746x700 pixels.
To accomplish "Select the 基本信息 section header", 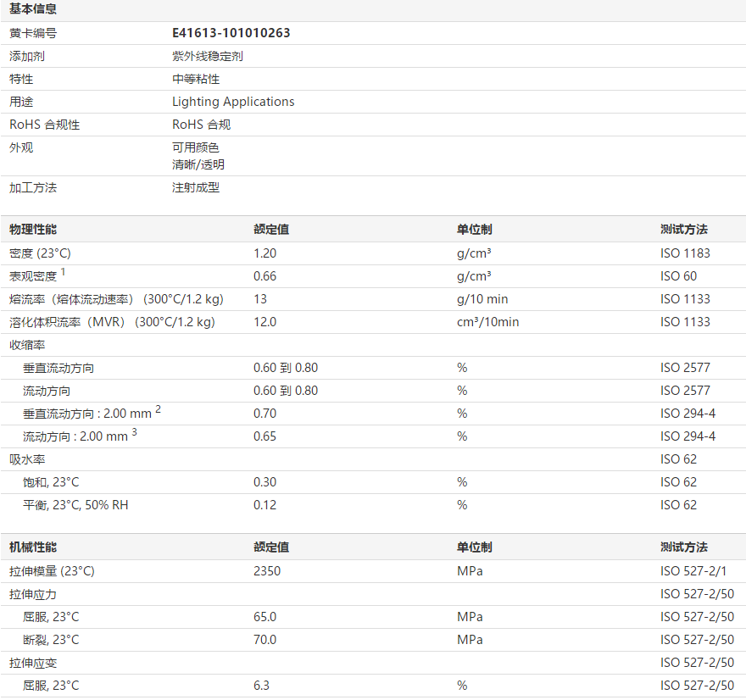I will pyautogui.click(x=33, y=9).
